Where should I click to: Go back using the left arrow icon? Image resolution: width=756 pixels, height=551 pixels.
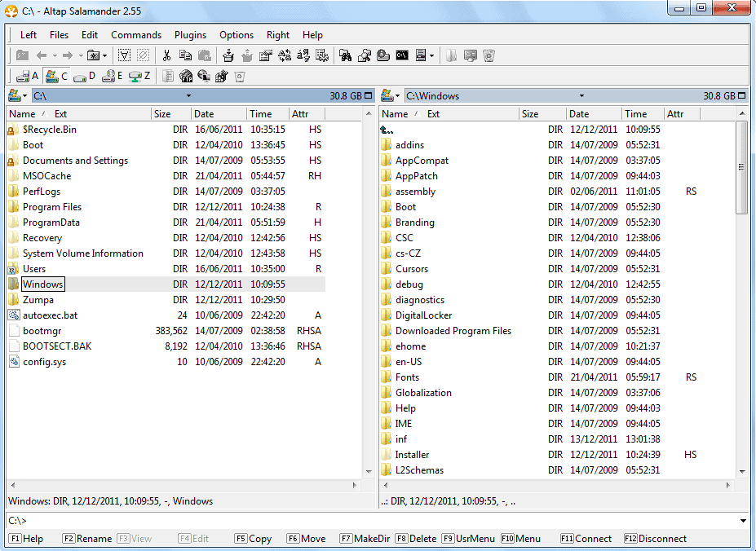click(42, 55)
